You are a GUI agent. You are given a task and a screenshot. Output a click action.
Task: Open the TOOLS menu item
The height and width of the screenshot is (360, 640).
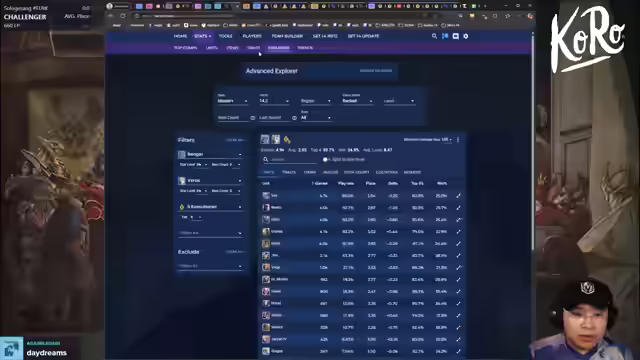(225, 36)
